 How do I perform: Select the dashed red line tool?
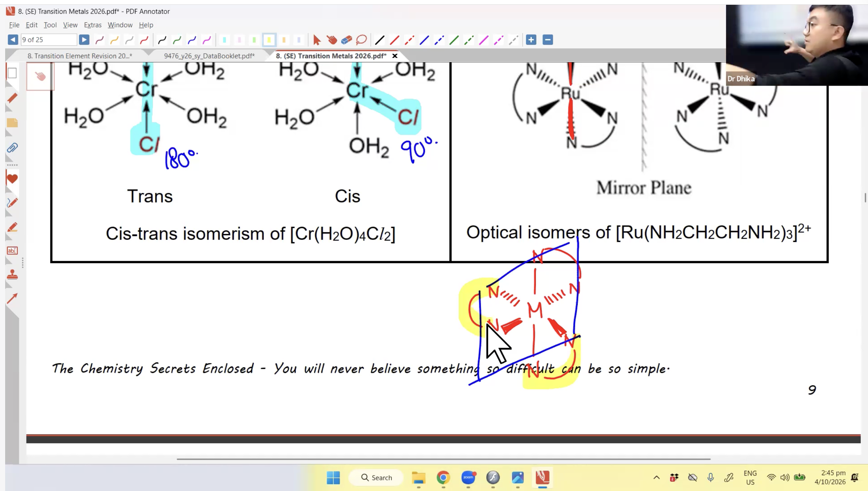click(x=409, y=40)
